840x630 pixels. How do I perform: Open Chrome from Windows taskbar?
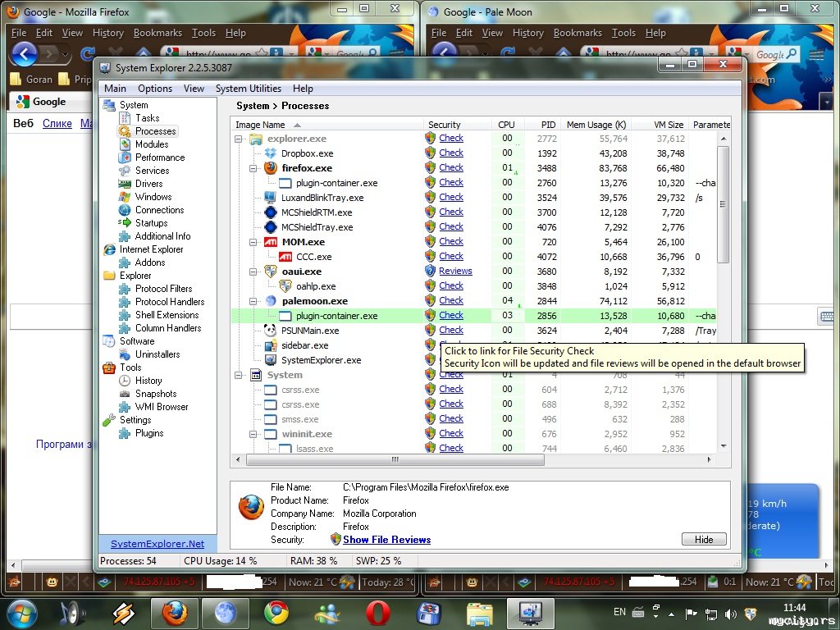(276, 614)
